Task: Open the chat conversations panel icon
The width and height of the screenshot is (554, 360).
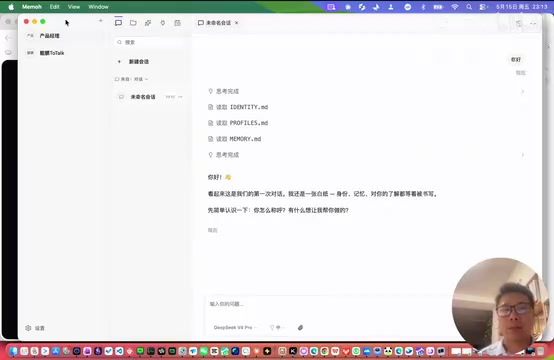Action: point(118,23)
